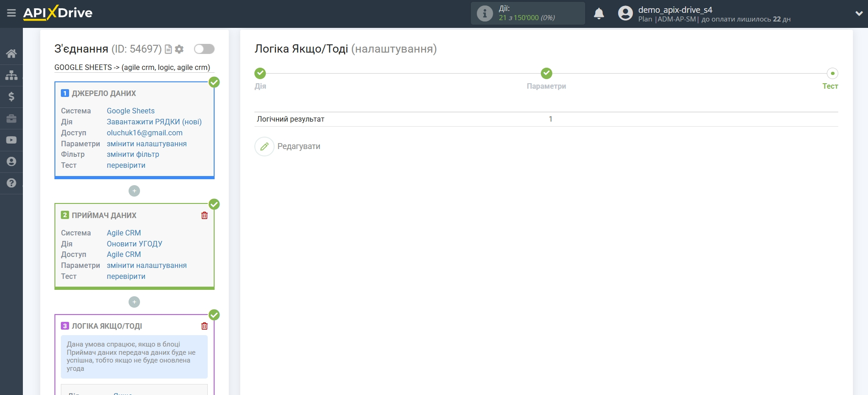Viewport: 868px width, 395px height.
Task: Open the connections sitemap icon
Action: click(x=11, y=75)
